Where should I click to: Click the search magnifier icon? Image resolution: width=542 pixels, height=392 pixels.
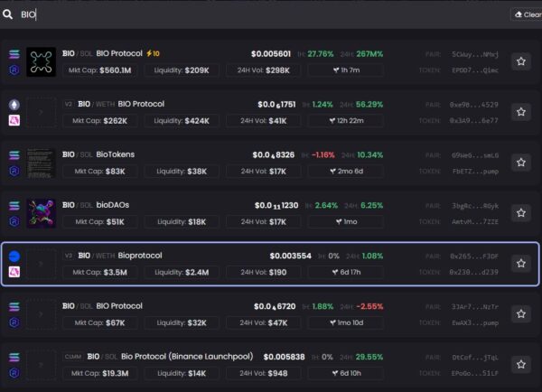coord(7,14)
